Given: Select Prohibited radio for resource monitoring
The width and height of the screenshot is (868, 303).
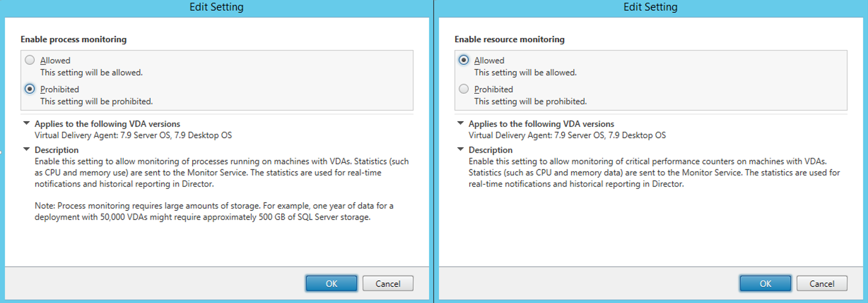Looking at the screenshot, I should [x=464, y=89].
